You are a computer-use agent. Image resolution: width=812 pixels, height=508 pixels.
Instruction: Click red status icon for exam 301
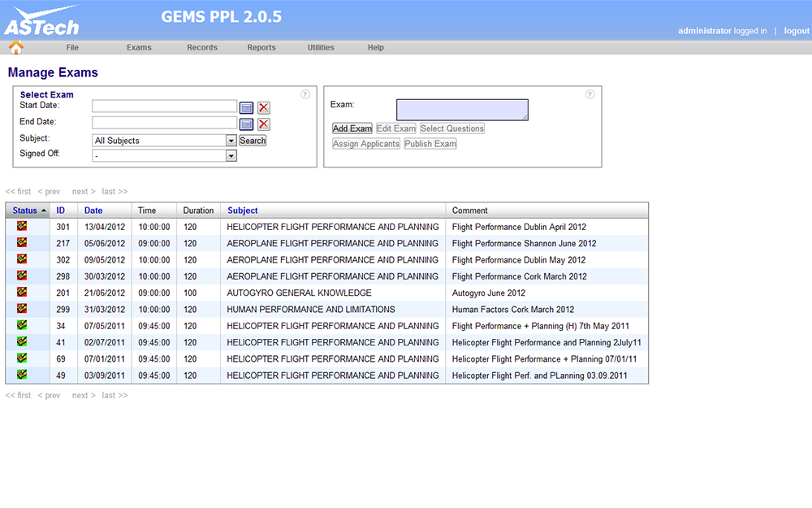click(22, 227)
